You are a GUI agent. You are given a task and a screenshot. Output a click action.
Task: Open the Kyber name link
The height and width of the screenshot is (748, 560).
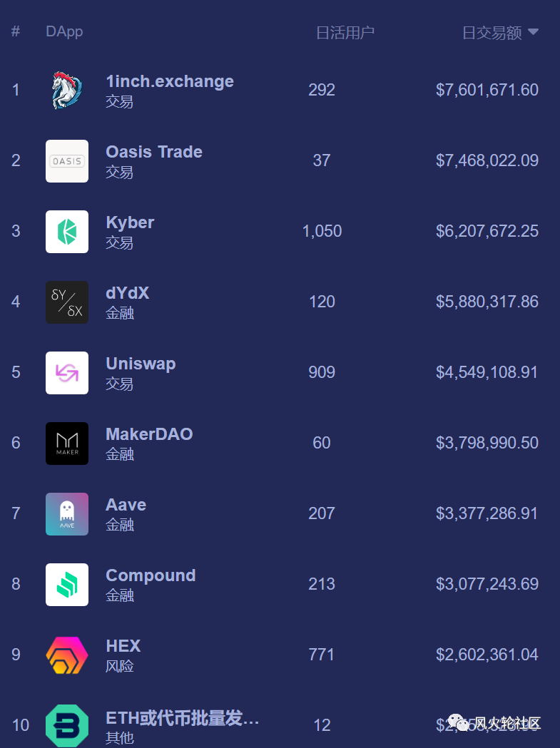coord(130,222)
